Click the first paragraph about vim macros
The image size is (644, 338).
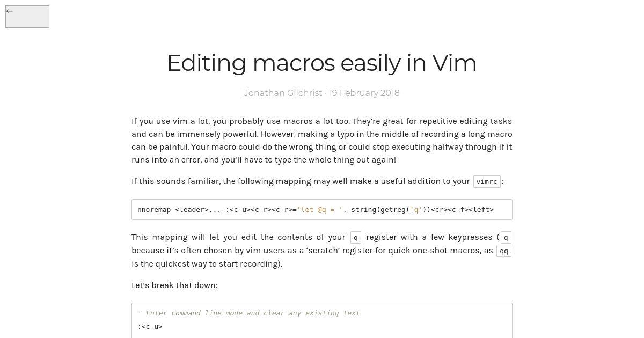pyautogui.click(x=322, y=141)
